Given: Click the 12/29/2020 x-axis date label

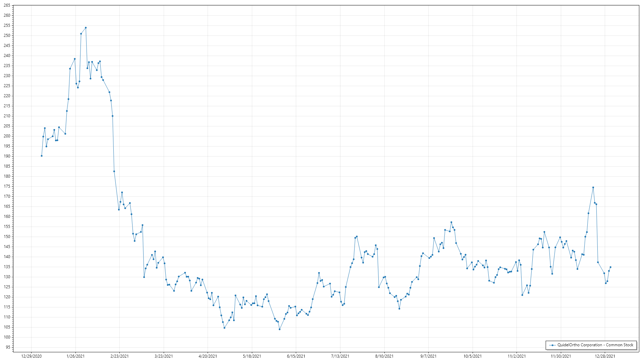Looking at the screenshot, I should tap(32, 356).
